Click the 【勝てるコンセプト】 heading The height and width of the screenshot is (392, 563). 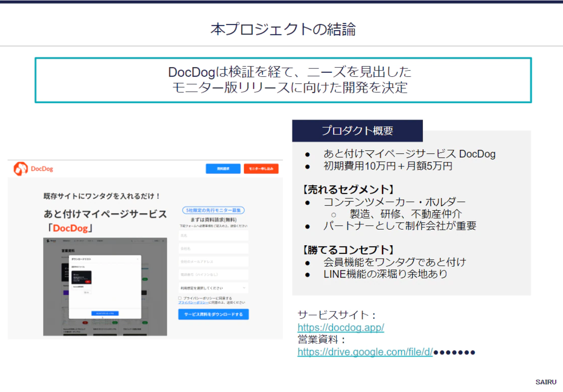pyautogui.click(x=348, y=250)
